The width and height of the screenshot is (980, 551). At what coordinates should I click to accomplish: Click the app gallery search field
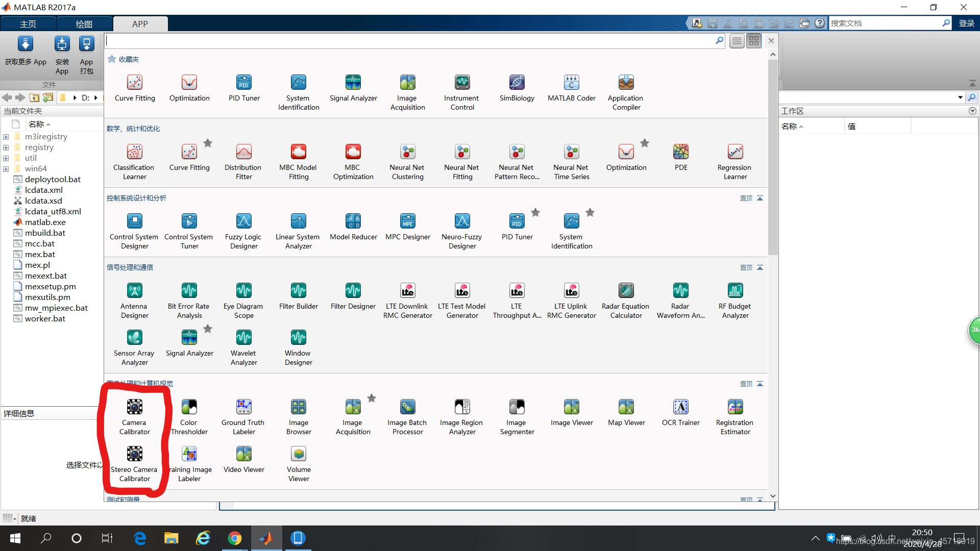(x=408, y=41)
